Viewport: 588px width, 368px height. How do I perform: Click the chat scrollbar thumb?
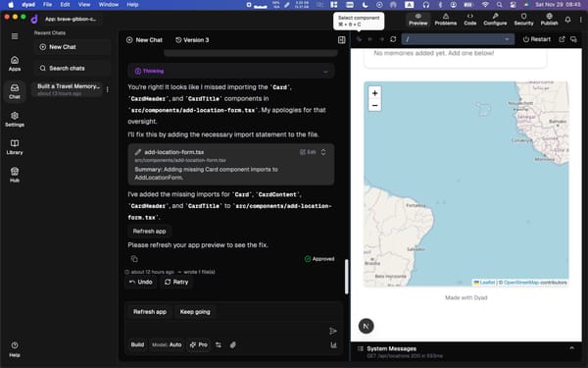[347, 277]
